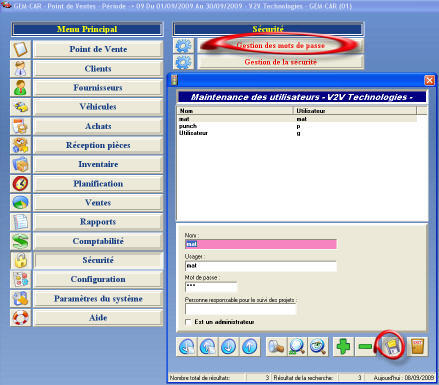Screen dimensions: 439x385
Task: Toggle the Est un administrateur checkbox
Action: 188,322
